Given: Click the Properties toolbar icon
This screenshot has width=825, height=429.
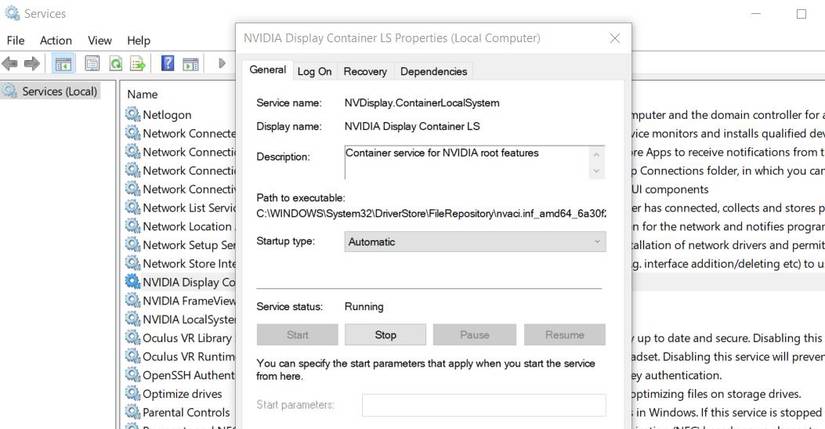Looking at the screenshot, I should click(92, 63).
